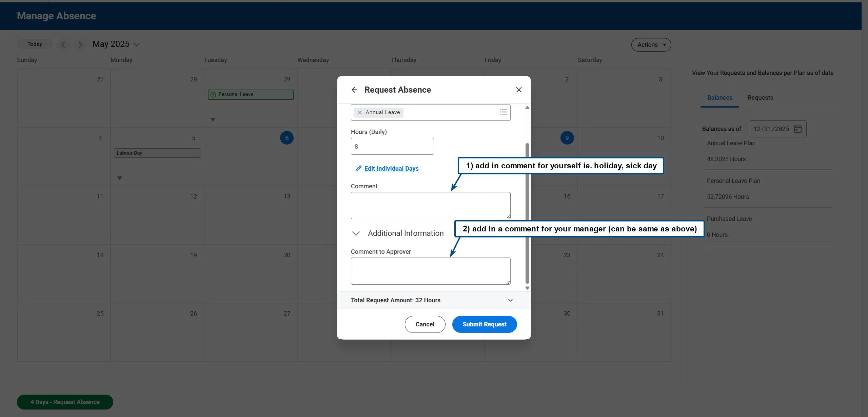This screenshot has width=868, height=417.
Task: Collapse the Additional Information section
Action: (x=356, y=233)
